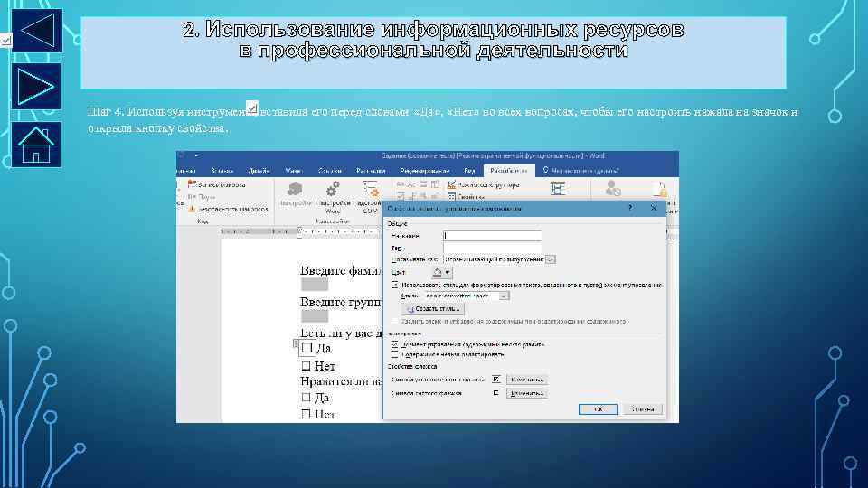Confirm dialog with OK button
868x488 pixels.
point(598,409)
